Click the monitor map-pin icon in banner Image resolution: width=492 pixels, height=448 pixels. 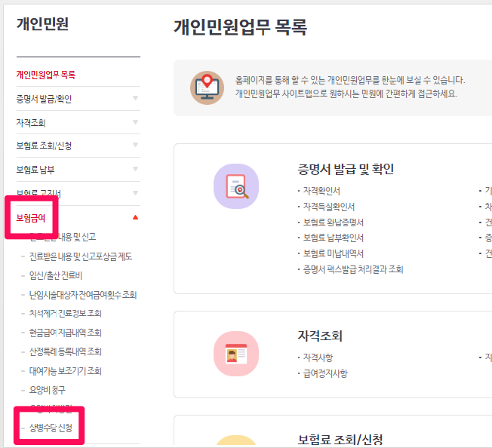pos(207,87)
